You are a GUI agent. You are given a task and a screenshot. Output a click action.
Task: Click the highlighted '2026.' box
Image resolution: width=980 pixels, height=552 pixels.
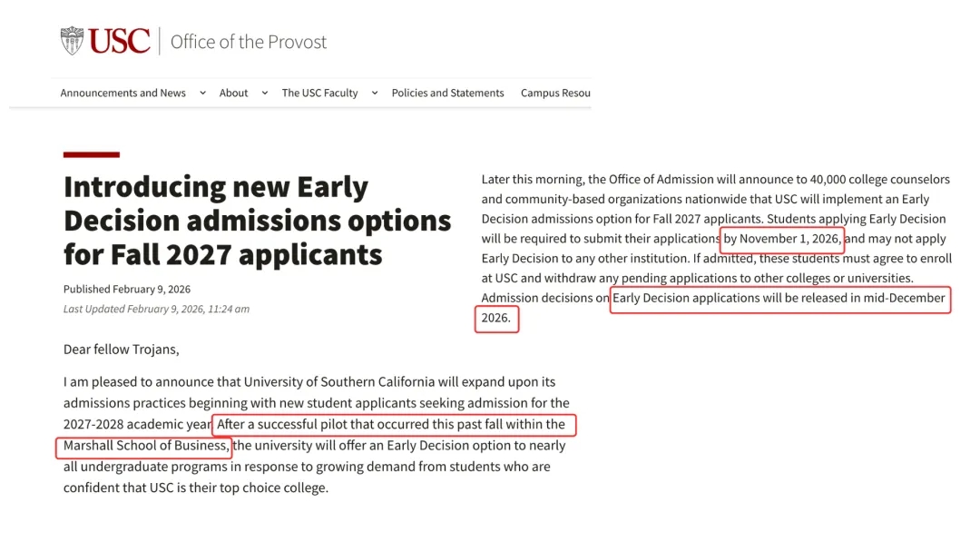point(496,318)
